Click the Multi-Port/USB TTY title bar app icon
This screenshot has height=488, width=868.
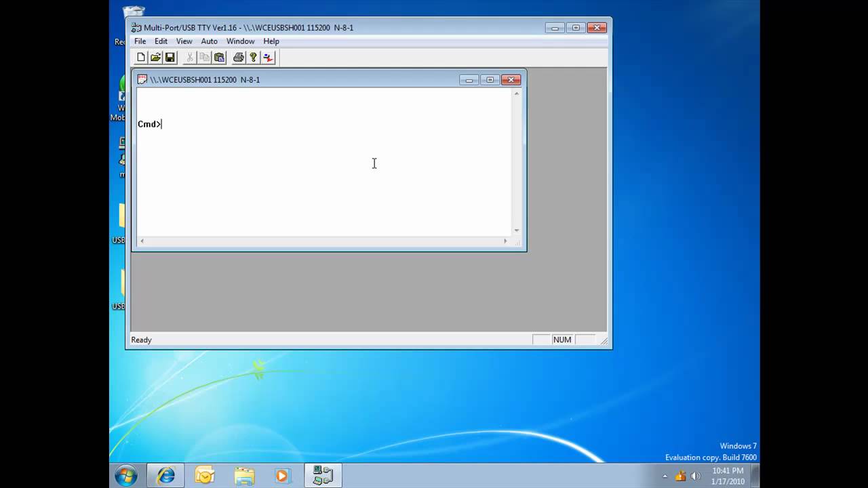(136, 28)
